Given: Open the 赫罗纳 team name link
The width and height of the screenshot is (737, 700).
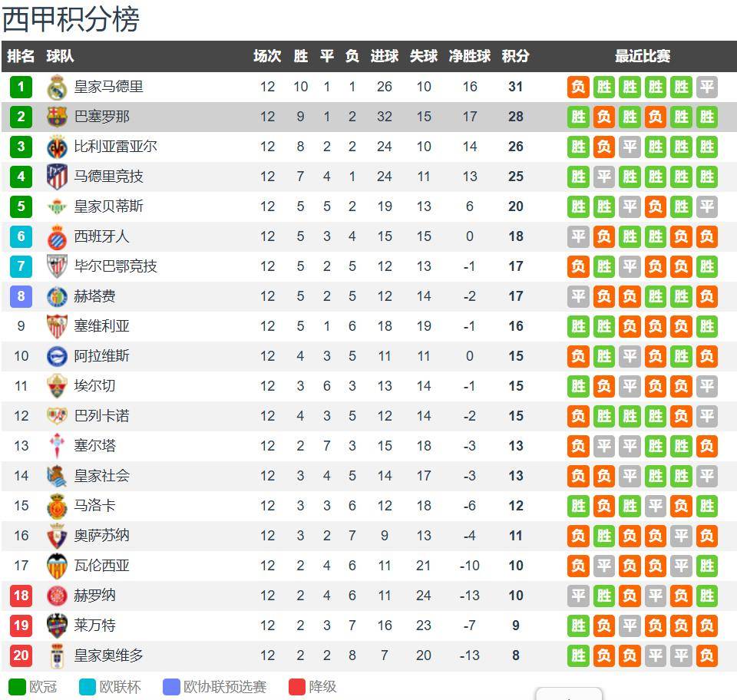Looking at the screenshot, I should click(x=94, y=596).
